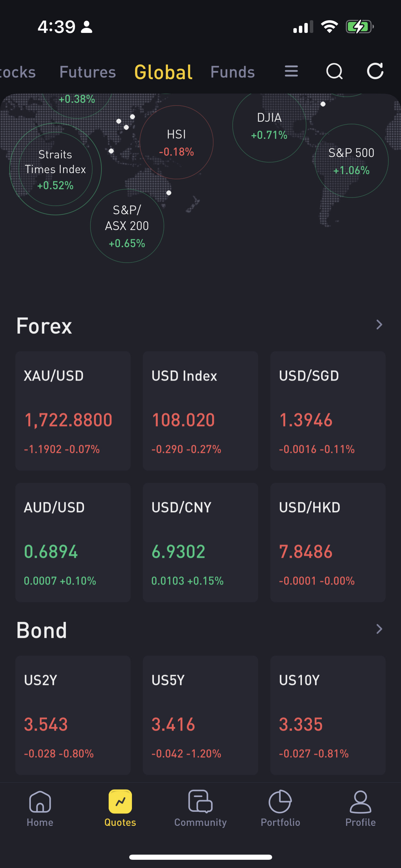This screenshot has width=401, height=868.
Task: Go to Home in bottom bar
Action: tap(40, 808)
